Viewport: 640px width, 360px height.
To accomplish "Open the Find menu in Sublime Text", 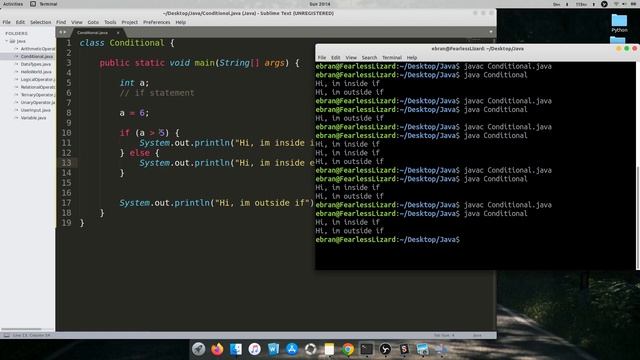I will click(x=61, y=22).
